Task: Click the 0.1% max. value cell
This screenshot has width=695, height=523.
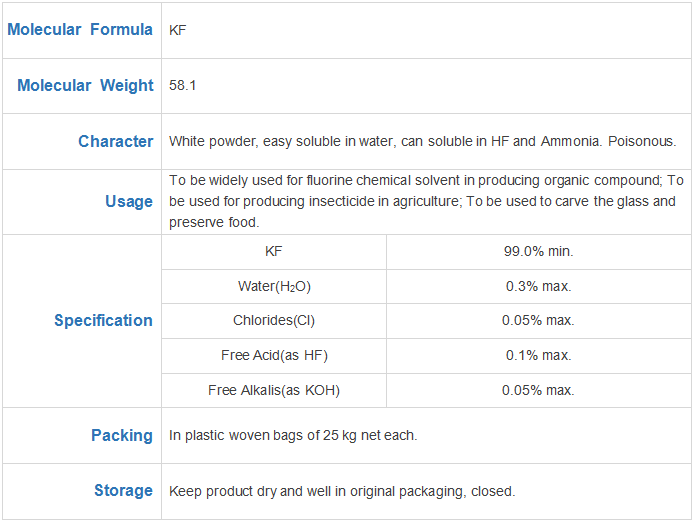Action: pyautogui.click(x=538, y=356)
